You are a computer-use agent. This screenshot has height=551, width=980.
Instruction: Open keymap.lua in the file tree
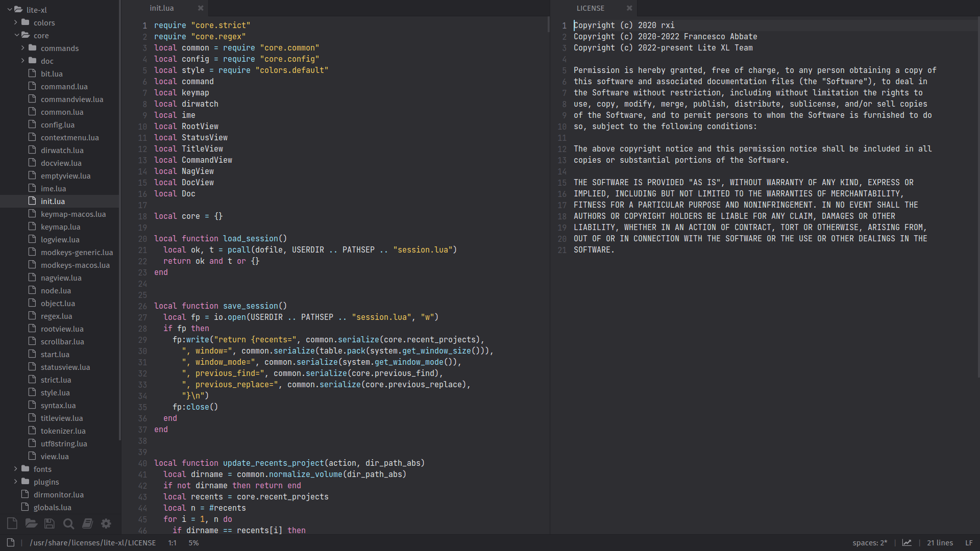(x=60, y=227)
